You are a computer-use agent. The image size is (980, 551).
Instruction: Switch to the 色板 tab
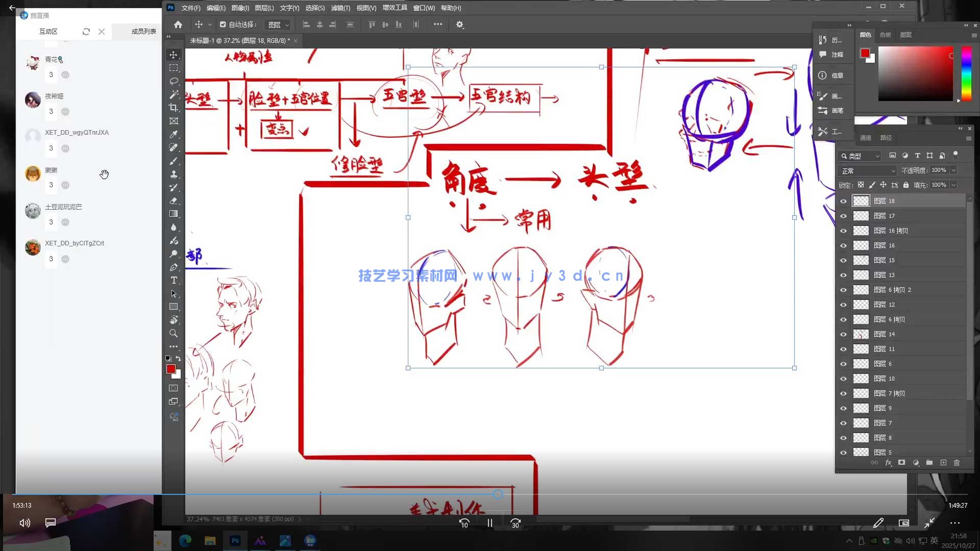tap(886, 35)
